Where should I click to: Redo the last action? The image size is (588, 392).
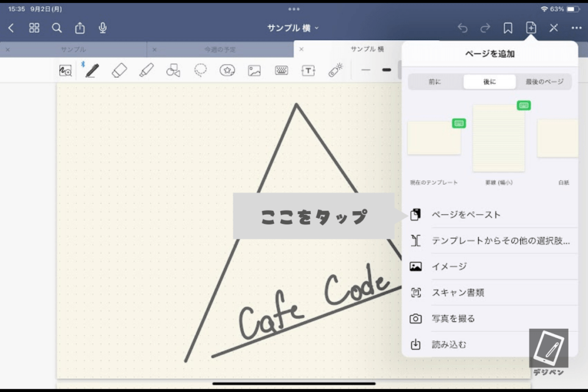(485, 28)
